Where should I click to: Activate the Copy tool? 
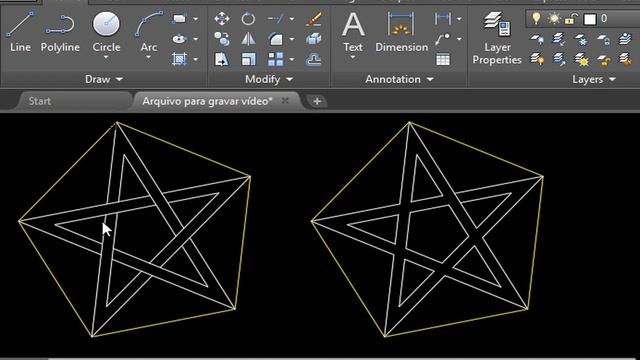point(222,39)
